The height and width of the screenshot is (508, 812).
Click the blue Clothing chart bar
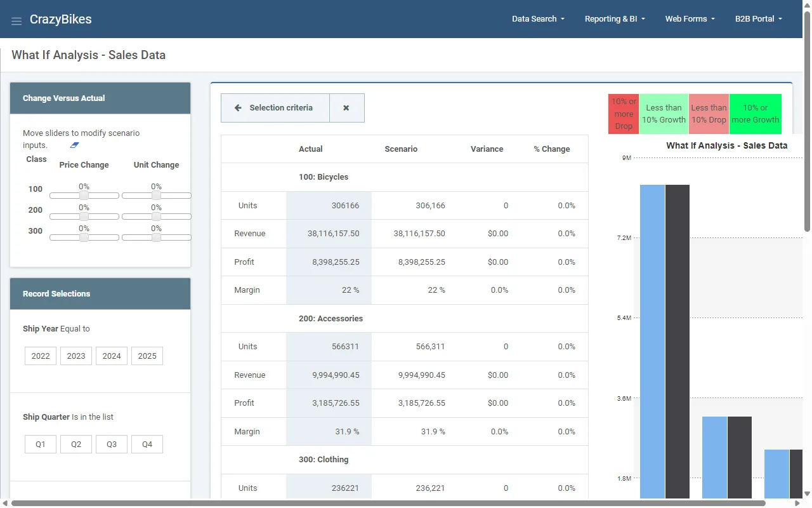[x=776, y=474]
